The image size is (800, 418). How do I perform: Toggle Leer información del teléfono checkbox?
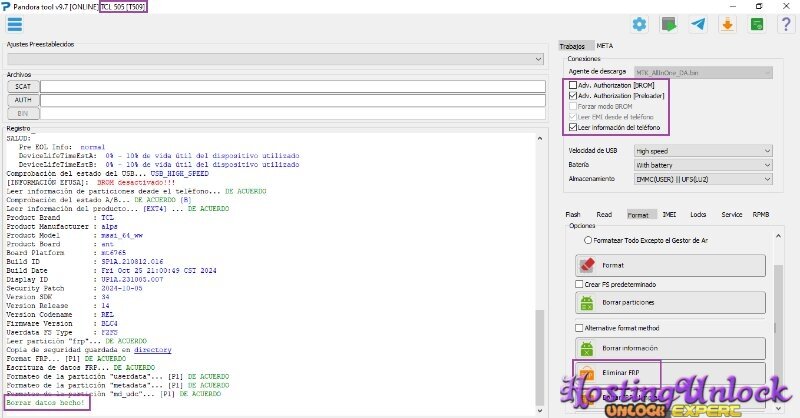(573, 127)
